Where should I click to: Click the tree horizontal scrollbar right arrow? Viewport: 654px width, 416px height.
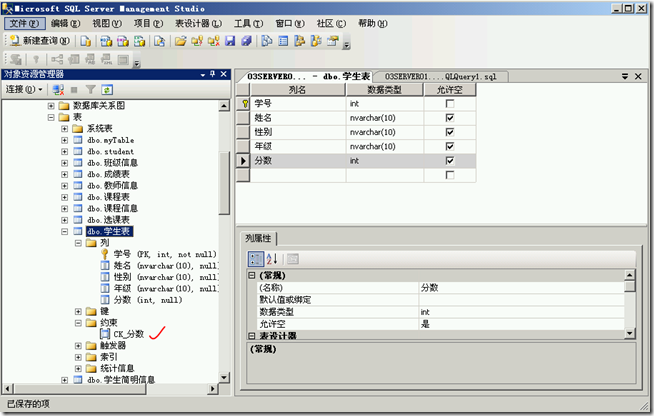(x=213, y=389)
